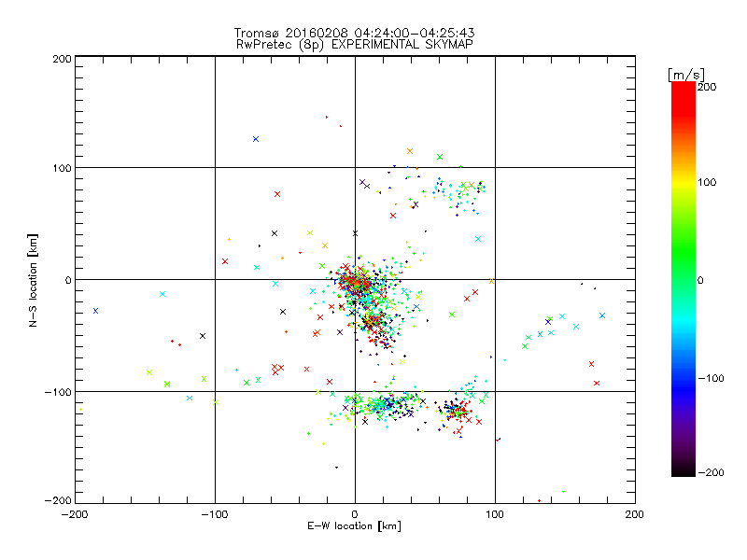Click the blue X marker near -185 km west
The height and width of the screenshot is (560, 747).
(x=96, y=311)
